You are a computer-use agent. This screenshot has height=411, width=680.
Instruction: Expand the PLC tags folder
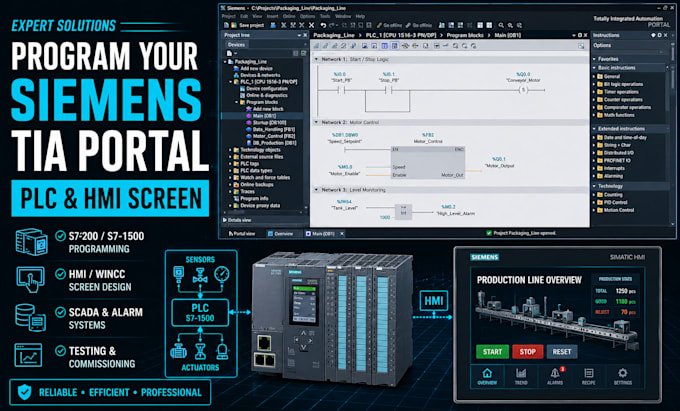click(x=230, y=164)
